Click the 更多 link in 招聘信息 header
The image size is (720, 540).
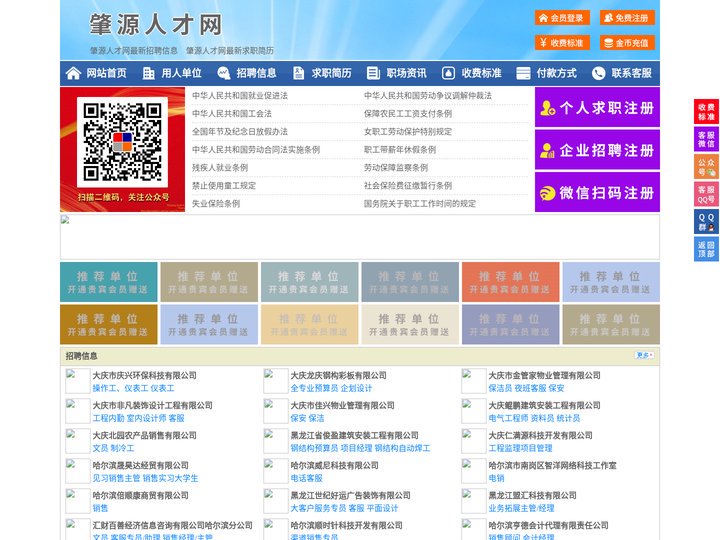[x=644, y=355]
